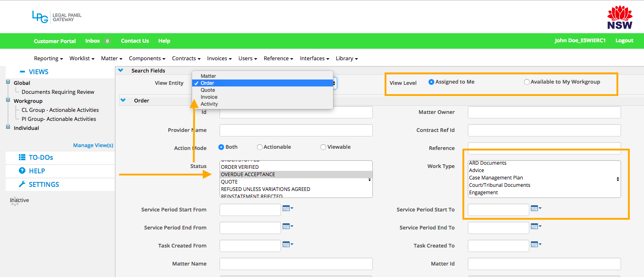Choose Order in View Entity list

(263, 83)
